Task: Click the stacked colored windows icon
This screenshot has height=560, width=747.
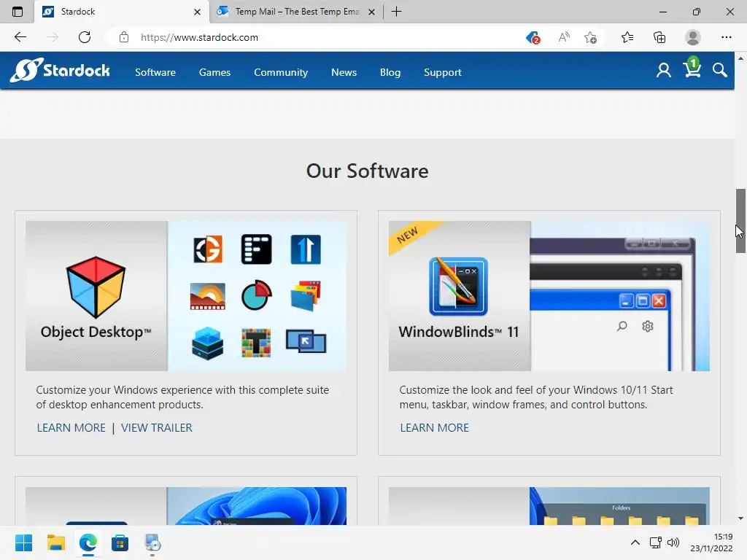Action: coord(306,296)
